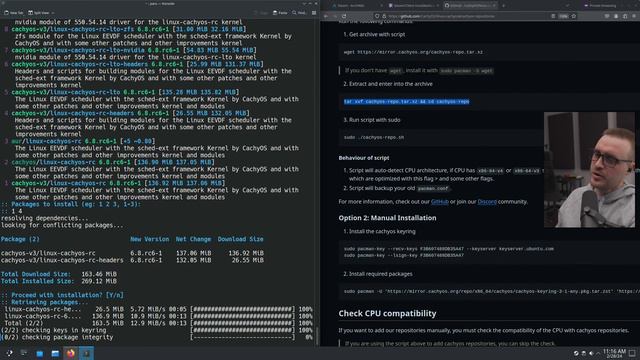The image size is (640, 360).
Task: Open the Firefox extensions icon
Action: tap(625, 16)
